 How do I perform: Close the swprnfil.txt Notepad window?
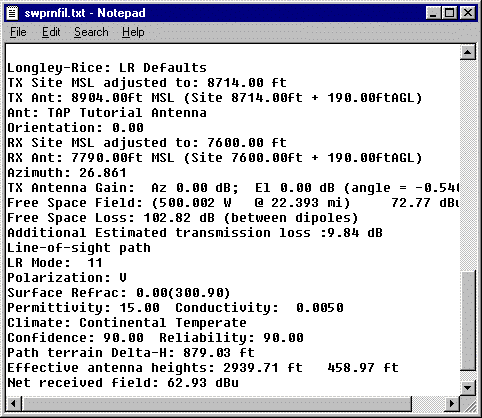tap(468, 13)
